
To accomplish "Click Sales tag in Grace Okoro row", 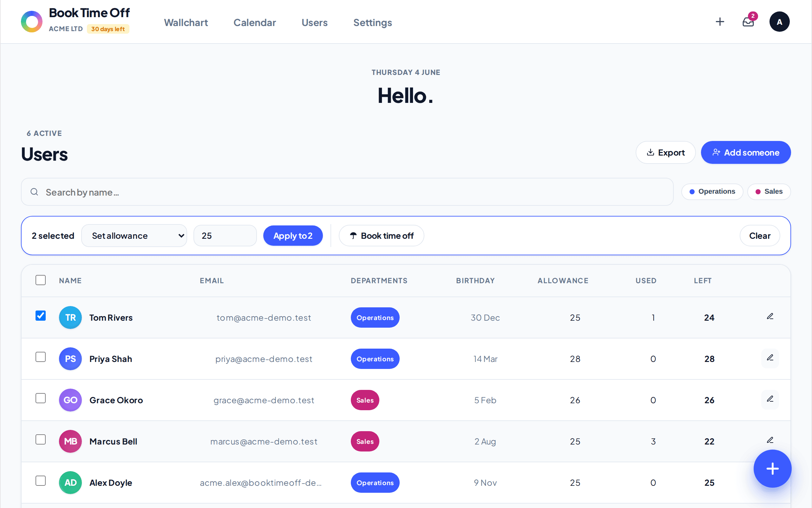I will pyautogui.click(x=365, y=400).
